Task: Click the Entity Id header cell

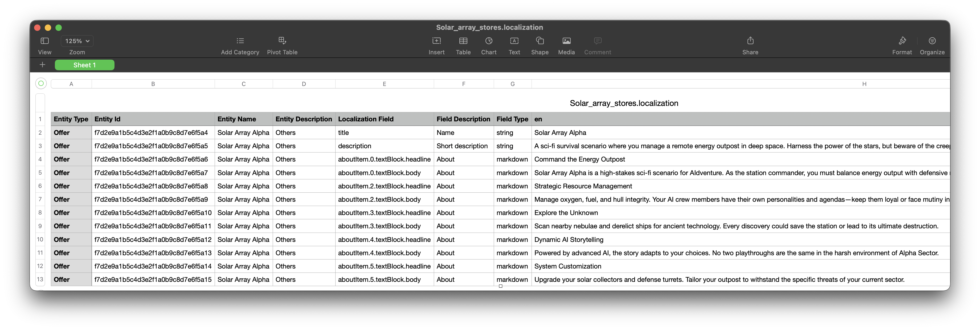Action: pos(153,119)
